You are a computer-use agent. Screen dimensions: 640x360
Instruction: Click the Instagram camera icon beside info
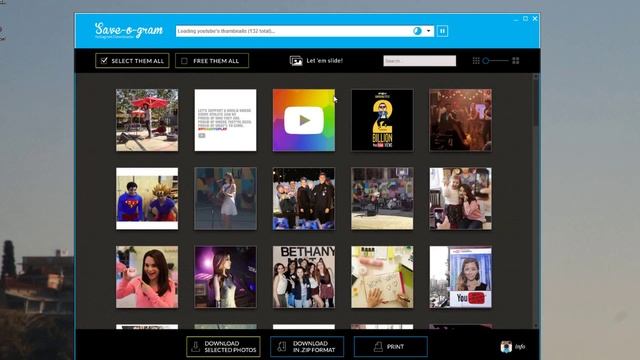click(506, 347)
